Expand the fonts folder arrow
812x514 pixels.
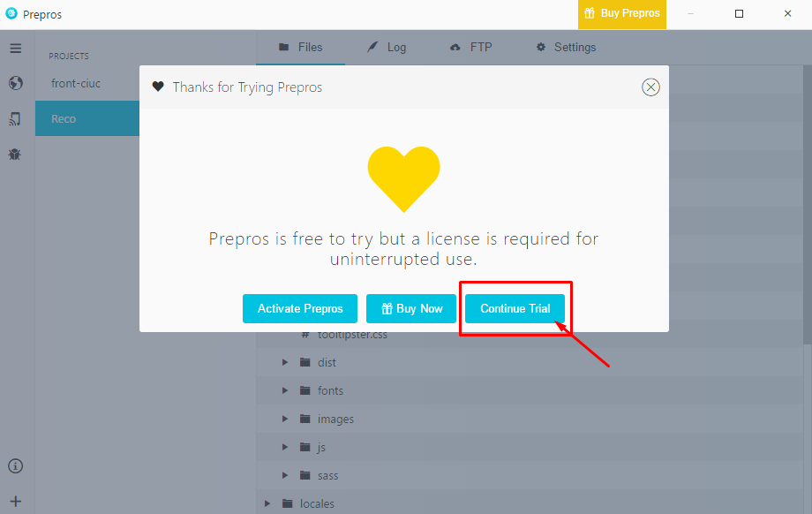click(x=285, y=390)
